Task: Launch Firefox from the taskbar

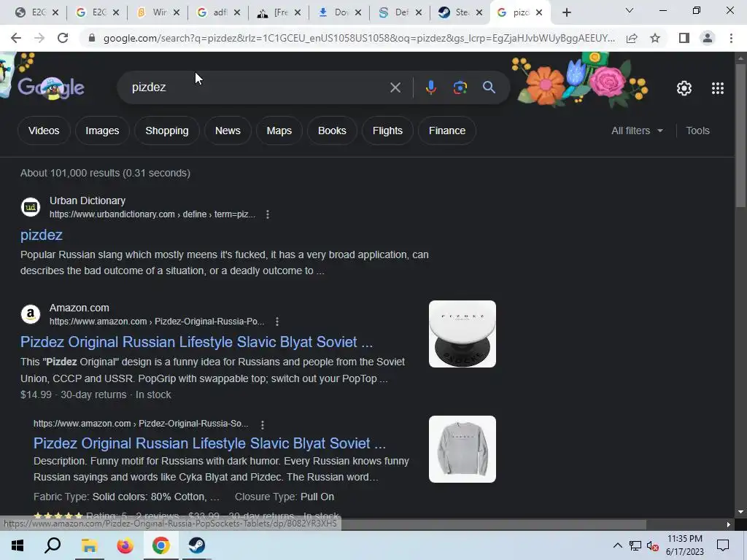Action: 125,545
